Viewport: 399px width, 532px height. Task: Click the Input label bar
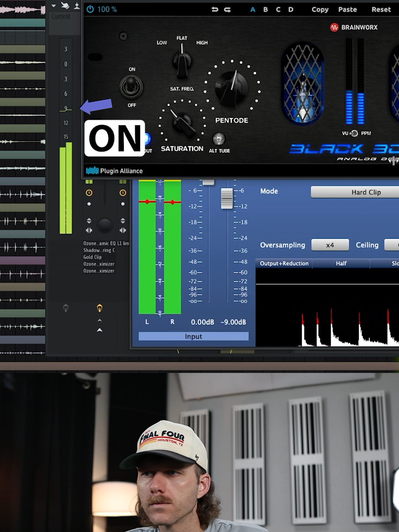[194, 336]
